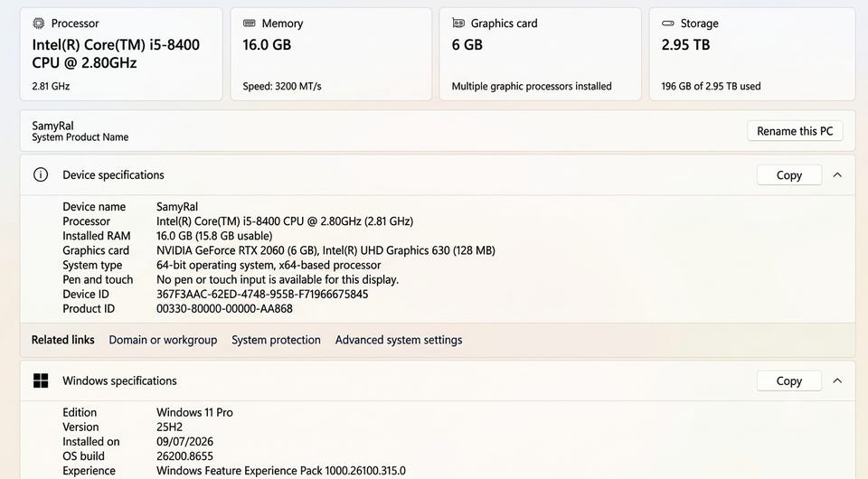Click OS build value 26200.8655
This screenshot has height=479, width=868.
(x=184, y=456)
